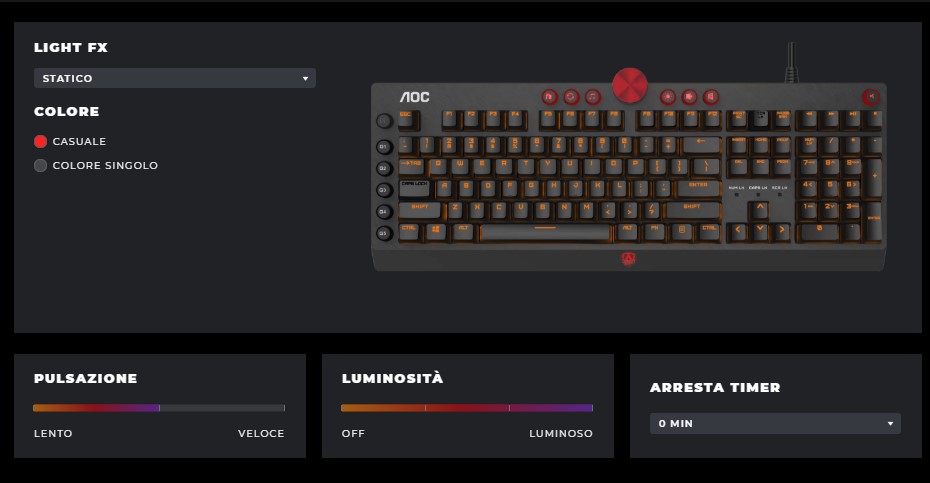Screen dimensions: 930x483
Task: Click the brightness sun icon on the keyboard
Action: (x=668, y=97)
